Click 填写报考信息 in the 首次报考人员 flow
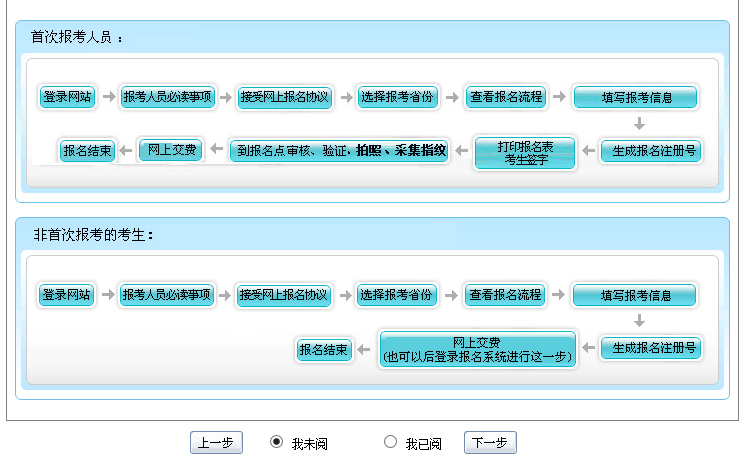The image size is (744, 464). 635,98
